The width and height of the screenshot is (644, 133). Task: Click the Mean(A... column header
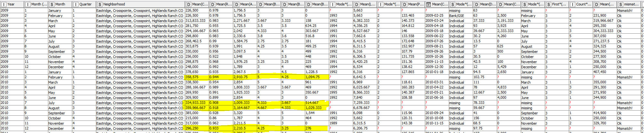pos(245,4)
